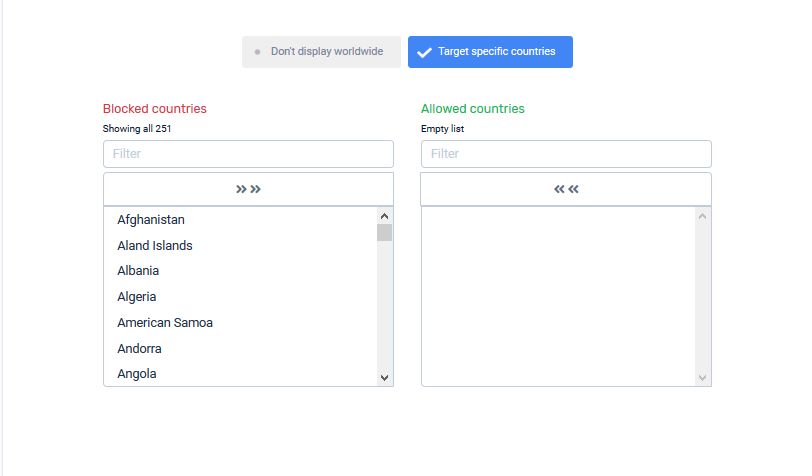Image resolution: width=812 pixels, height=476 pixels.
Task: Click blocked list scrollbar down arrow
Action: point(384,377)
